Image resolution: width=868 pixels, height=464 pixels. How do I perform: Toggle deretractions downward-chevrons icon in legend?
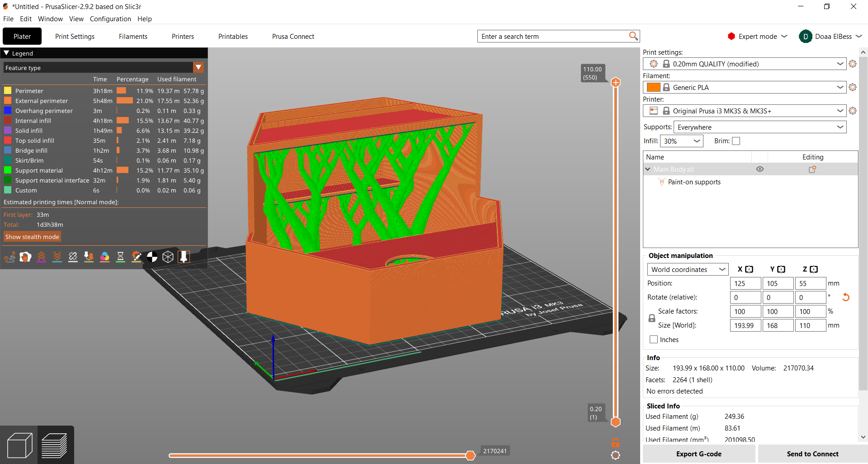(x=57, y=257)
